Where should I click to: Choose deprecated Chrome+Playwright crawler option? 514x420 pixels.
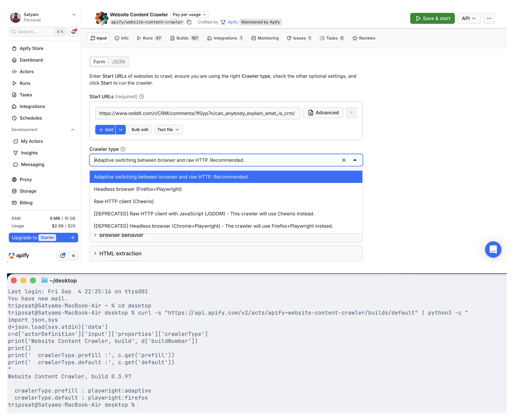[226, 226]
